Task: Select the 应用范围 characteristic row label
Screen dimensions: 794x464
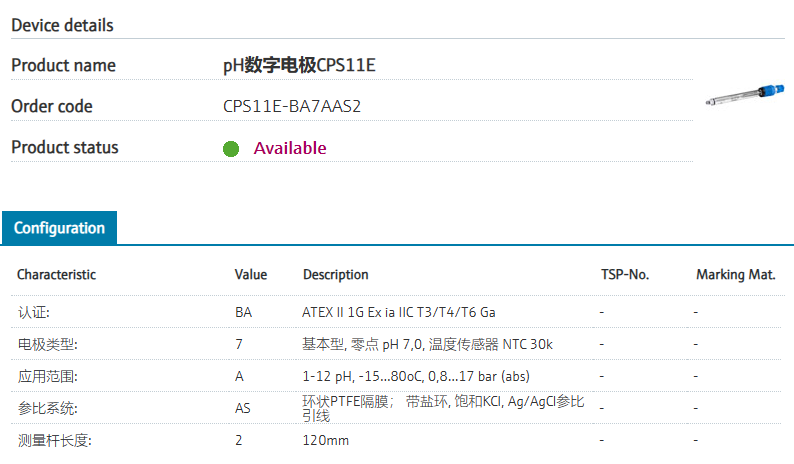Action: [x=47, y=377]
